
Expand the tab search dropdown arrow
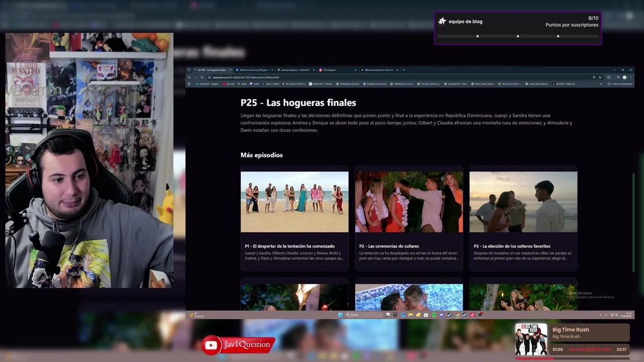pyautogui.click(x=189, y=70)
